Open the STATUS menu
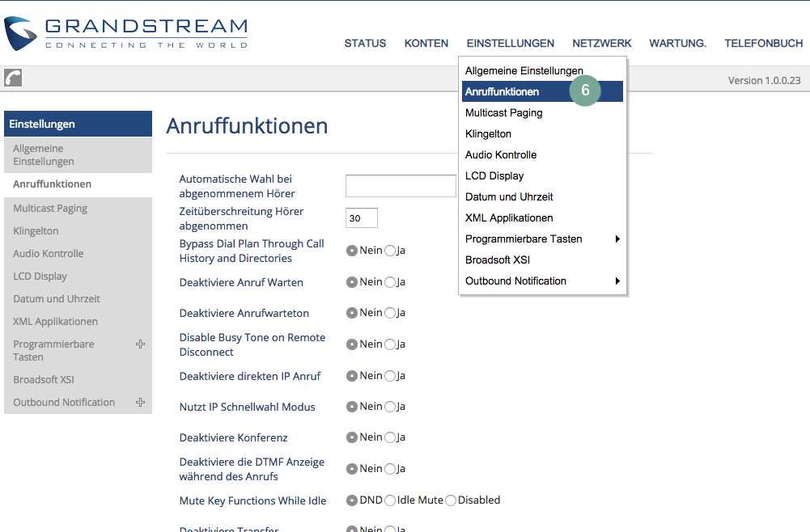The width and height of the screenshot is (810, 532). click(365, 44)
